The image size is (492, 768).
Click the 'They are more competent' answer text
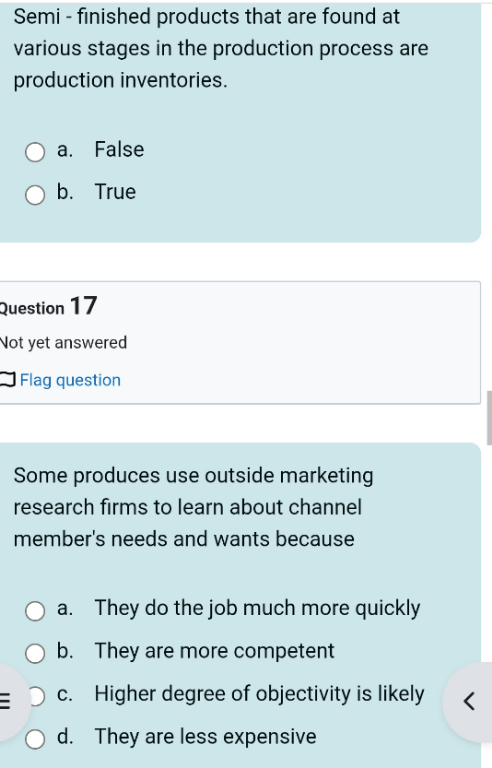coord(214,651)
